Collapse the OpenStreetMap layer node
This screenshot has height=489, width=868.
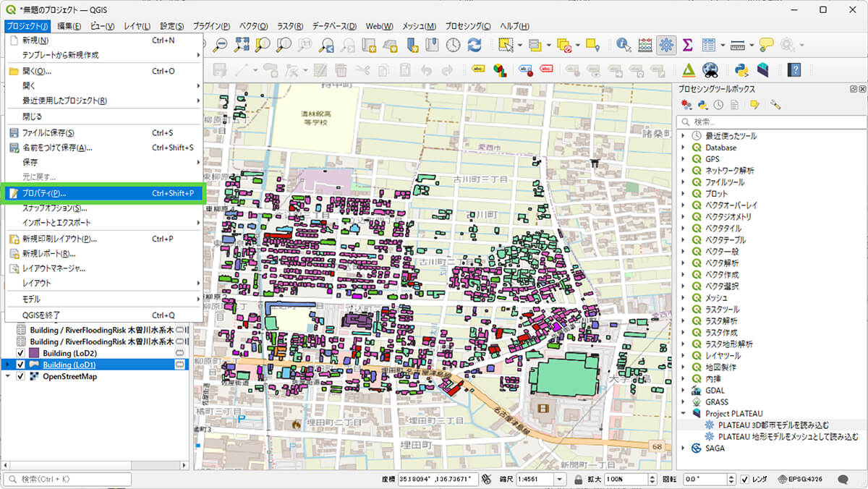8,376
